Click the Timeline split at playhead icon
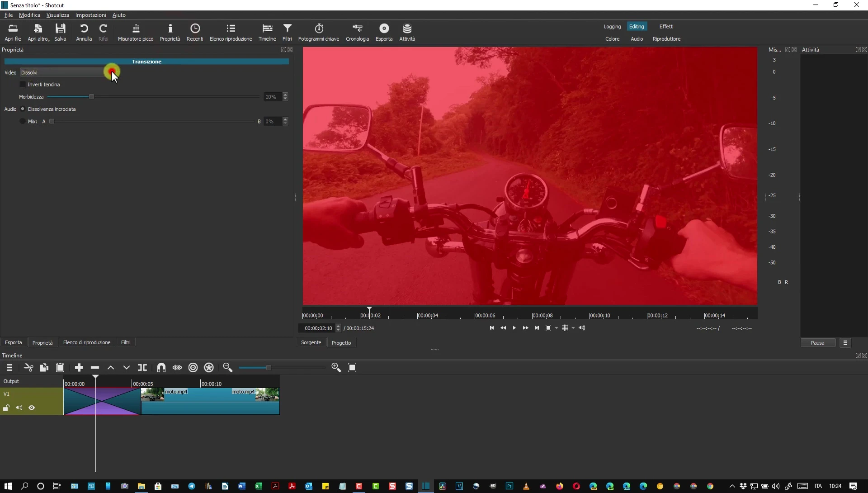868x493 pixels. coord(142,368)
